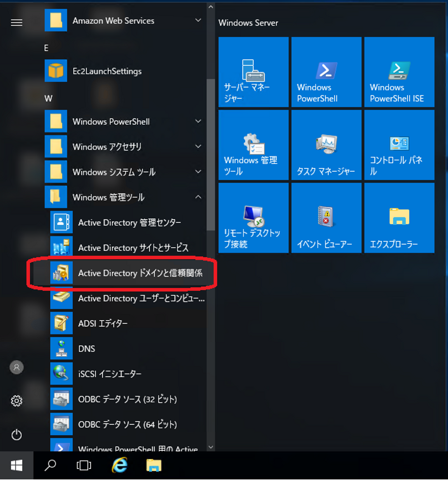Viewport: 448px width, 481px height.
Task: Expand Windows アクセサリ folder chevron
Action: 198,146
